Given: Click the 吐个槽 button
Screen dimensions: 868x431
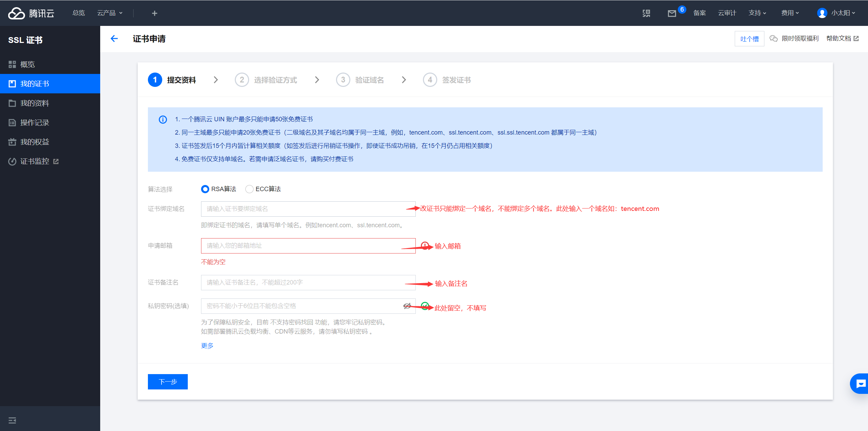Looking at the screenshot, I should (749, 39).
